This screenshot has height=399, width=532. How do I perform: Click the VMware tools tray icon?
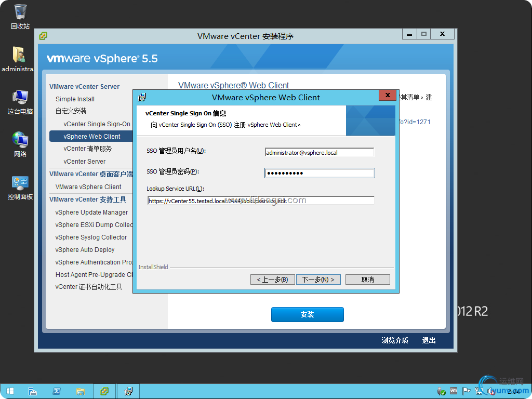pos(453,391)
